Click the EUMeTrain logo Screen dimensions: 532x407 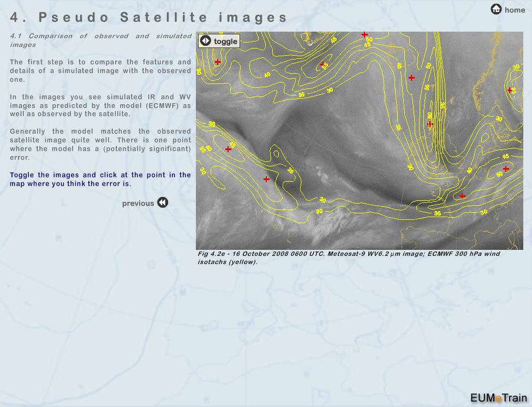(498, 398)
